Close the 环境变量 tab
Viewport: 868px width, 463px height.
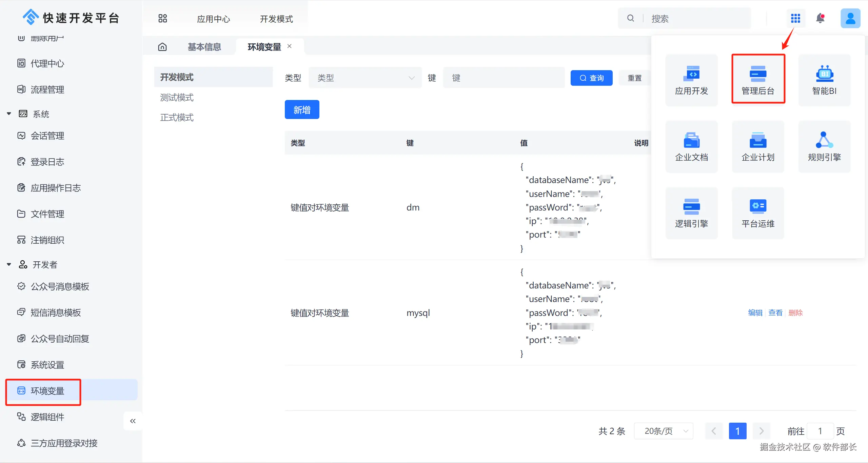click(x=290, y=46)
